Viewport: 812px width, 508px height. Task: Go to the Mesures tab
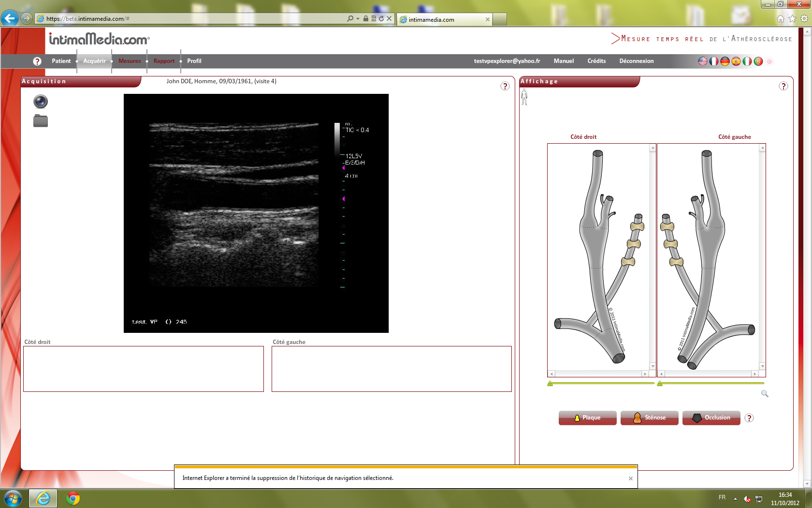coord(130,61)
